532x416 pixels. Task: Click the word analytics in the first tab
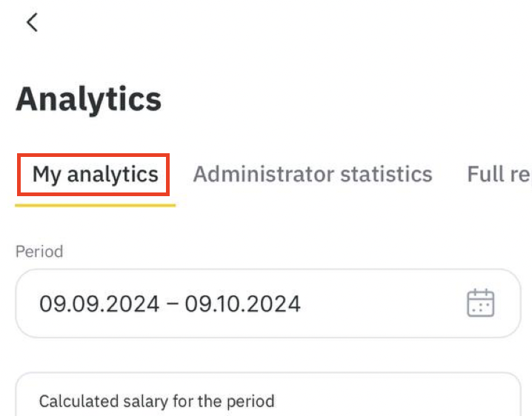pos(113,175)
